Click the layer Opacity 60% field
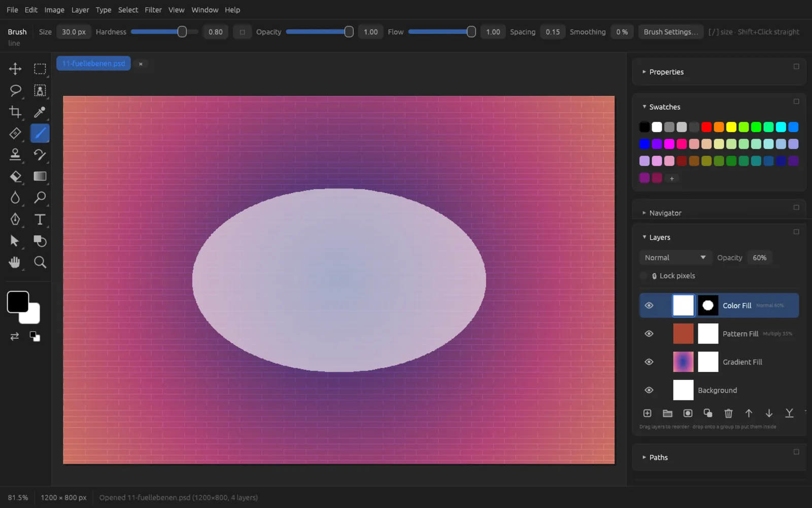Screen dimensions: 812x508 click(760, 258)
